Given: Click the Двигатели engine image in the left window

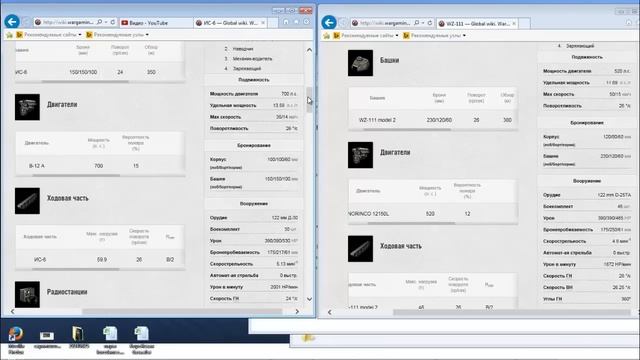Looking at the screenshot, I should 27,107.
